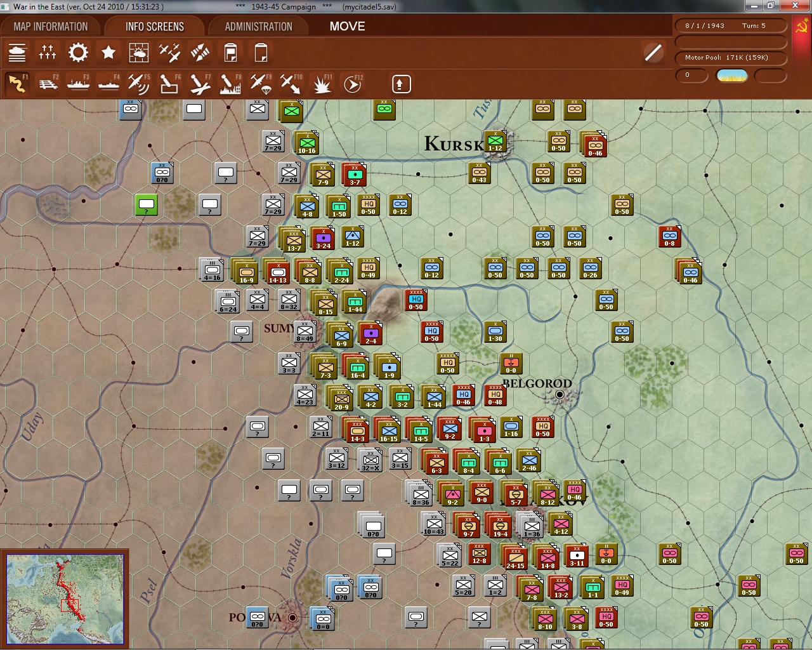Screen dimensions: 812x650
Task: Open the victory star icon
Action: 108,53
